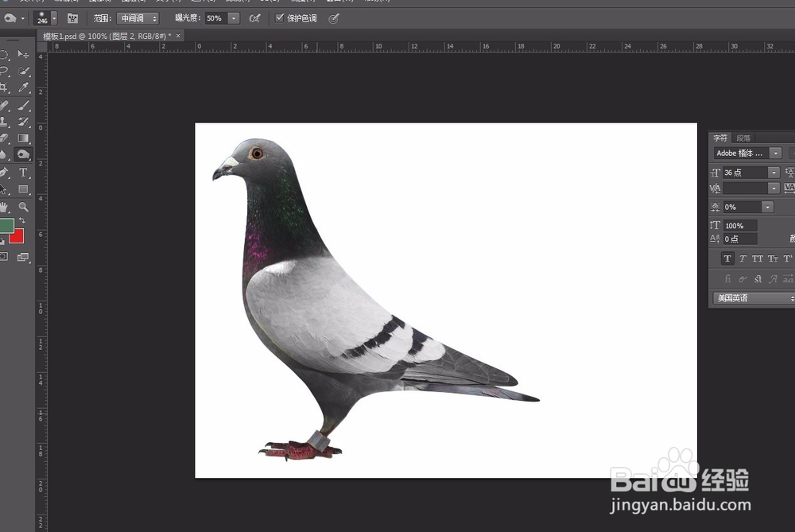
Task: Expand the 0% tsume dropdown
Action: coord(768,207)
